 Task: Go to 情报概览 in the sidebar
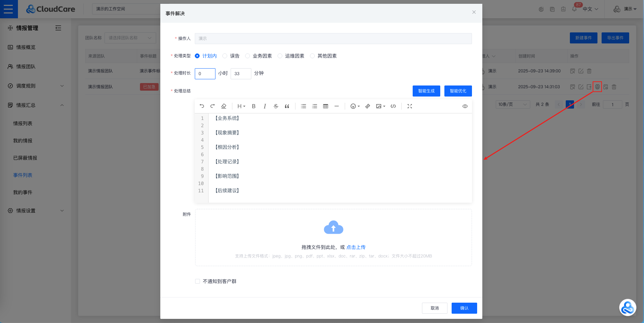pyautogui.click(x=26, y=47)
